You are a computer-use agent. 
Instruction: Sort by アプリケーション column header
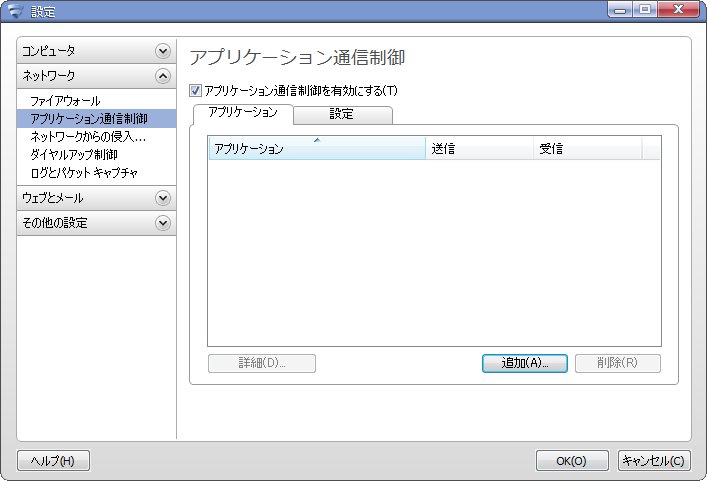(x=317, y=148)
